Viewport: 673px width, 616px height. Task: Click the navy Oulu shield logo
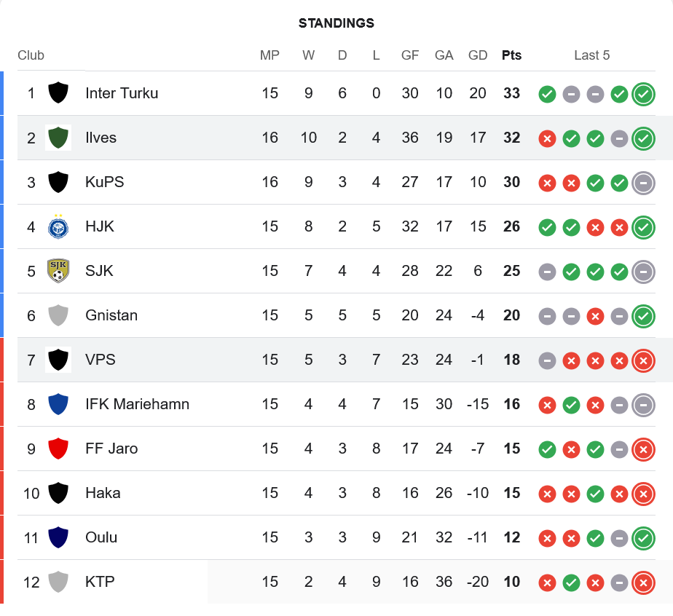pyautogui.click(x=58, y=538)
